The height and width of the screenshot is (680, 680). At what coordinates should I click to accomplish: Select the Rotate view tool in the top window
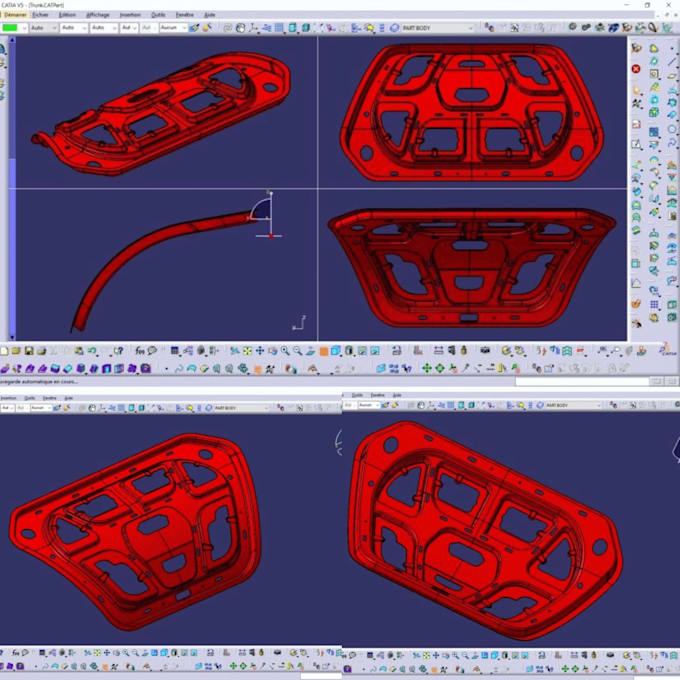(272, 351)
